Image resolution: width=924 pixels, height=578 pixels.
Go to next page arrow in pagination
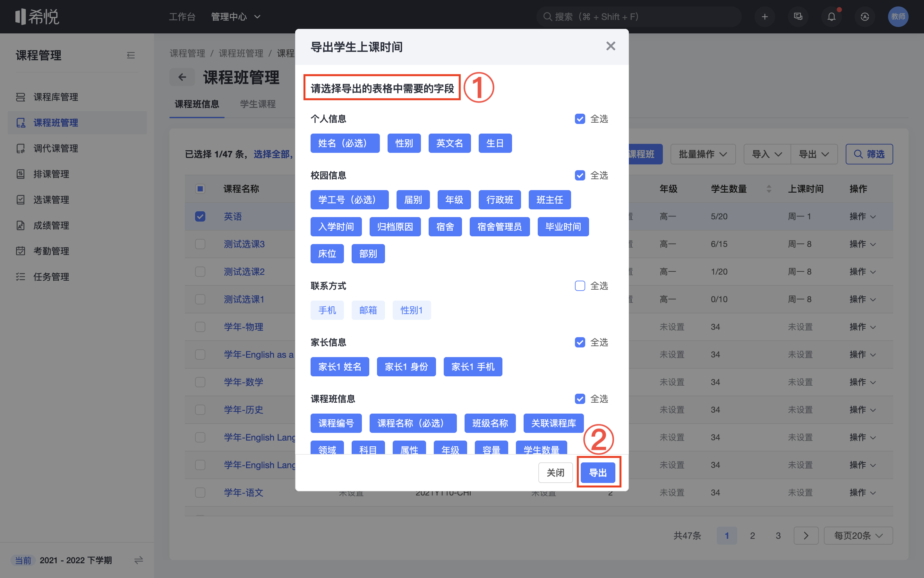806,536
